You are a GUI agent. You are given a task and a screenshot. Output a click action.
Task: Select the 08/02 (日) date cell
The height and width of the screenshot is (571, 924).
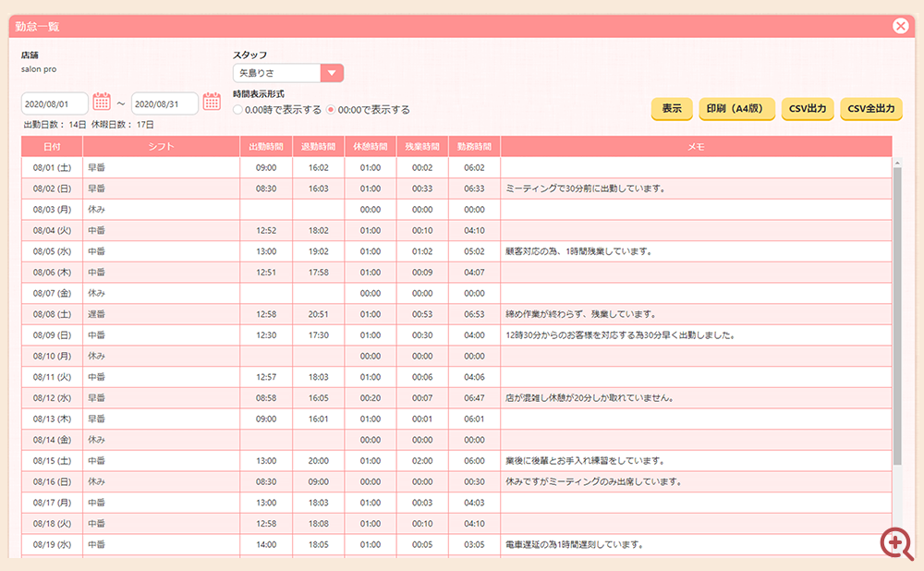tap(52, 188)
